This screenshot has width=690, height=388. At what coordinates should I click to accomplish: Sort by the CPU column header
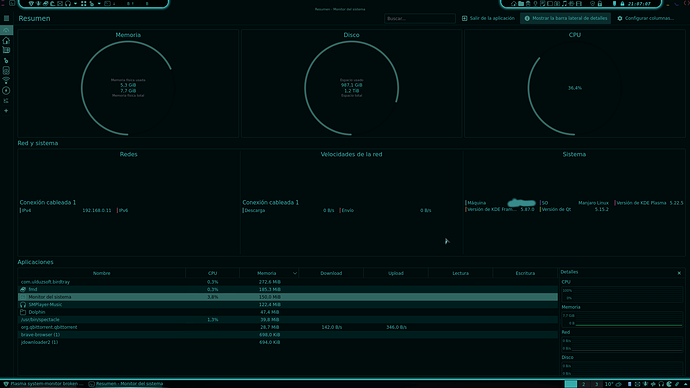[x=213, y=273]
